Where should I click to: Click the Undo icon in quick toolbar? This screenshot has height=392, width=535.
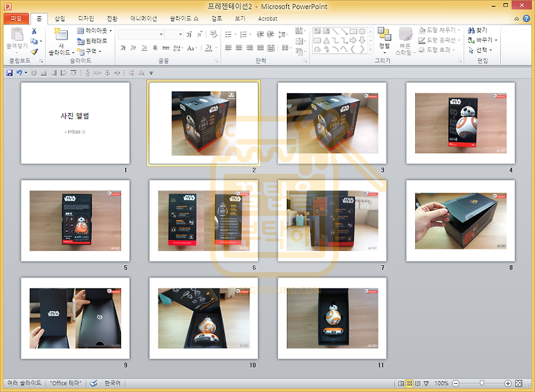pyautogui.click(x=19, y=73)
